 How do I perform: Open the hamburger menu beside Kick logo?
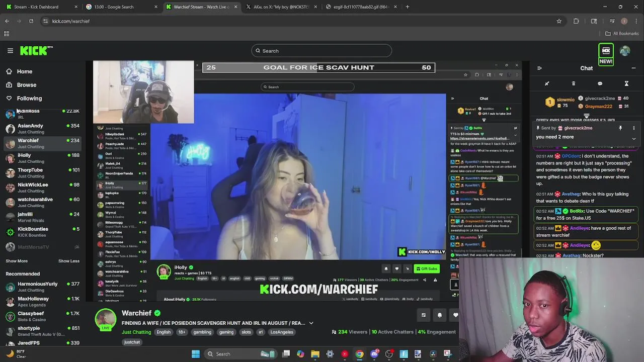coord(10,51)
